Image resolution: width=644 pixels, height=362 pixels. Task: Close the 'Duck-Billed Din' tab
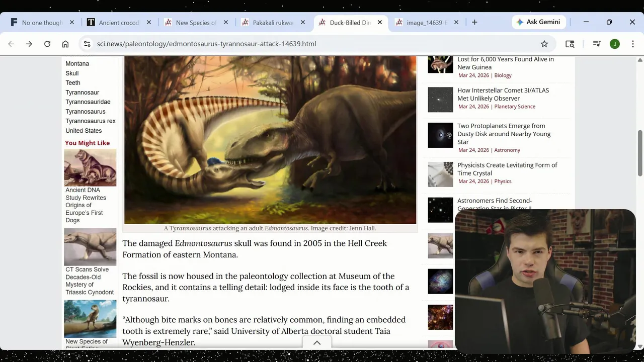[x=380, y=22]
